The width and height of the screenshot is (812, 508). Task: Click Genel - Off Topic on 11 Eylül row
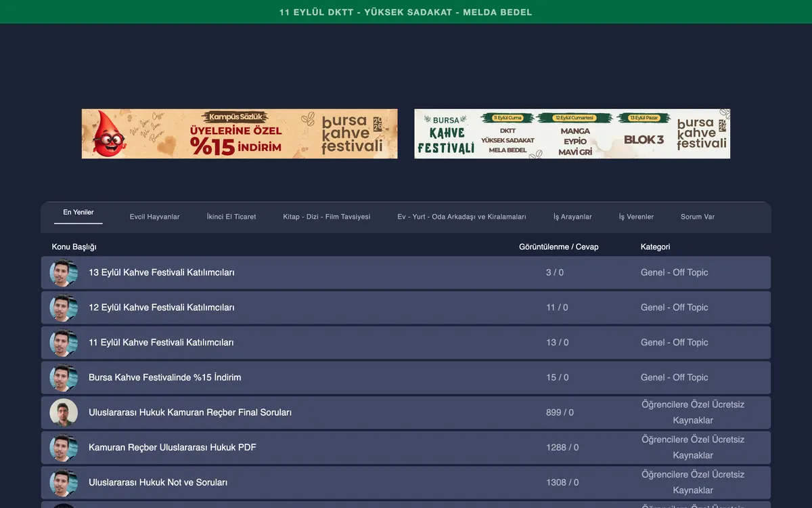[675, 343]
